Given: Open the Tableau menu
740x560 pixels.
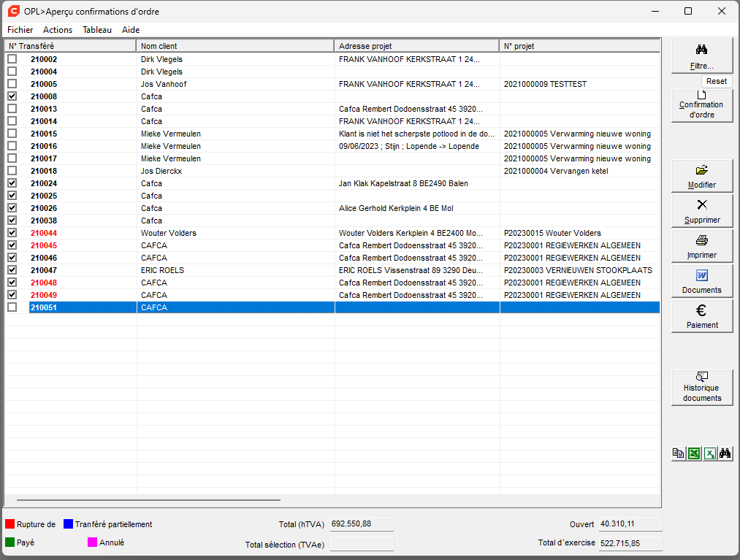Looking at the screenshot, I should 97,30.
